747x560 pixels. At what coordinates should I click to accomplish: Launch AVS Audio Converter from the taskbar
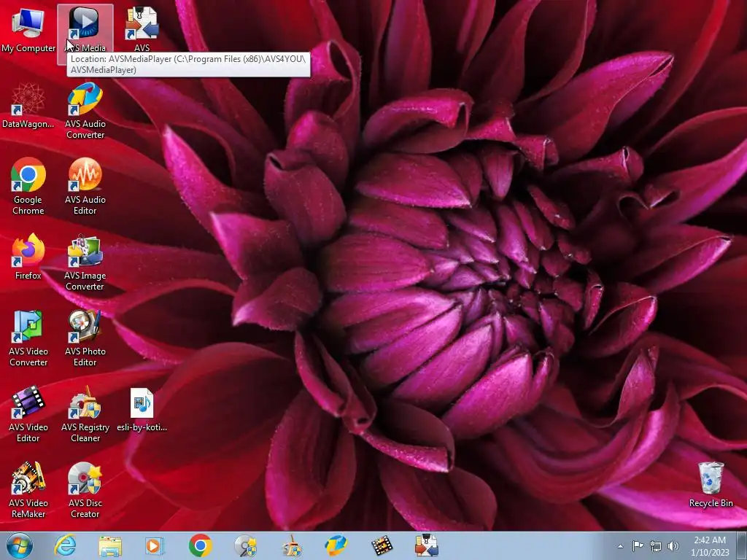[336, 545]
